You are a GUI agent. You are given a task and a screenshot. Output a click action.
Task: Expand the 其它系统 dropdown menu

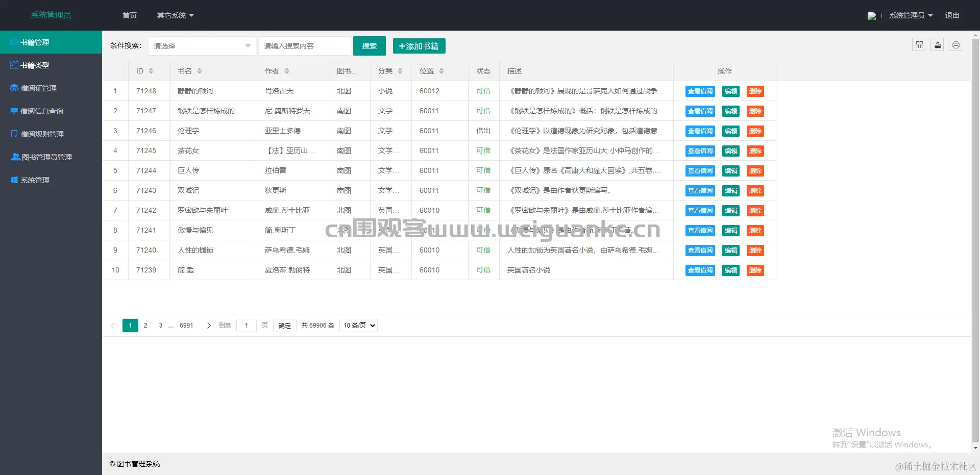click(x=176, y=15)
